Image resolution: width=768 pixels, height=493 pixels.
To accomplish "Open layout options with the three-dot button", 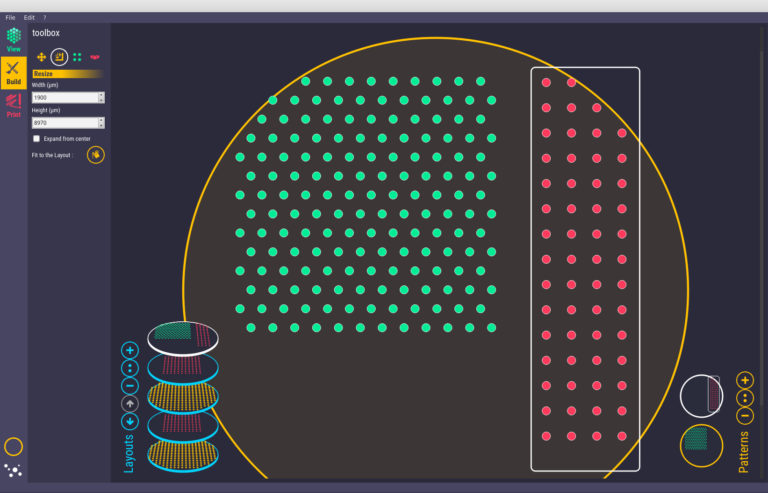I will pos(130,368).
